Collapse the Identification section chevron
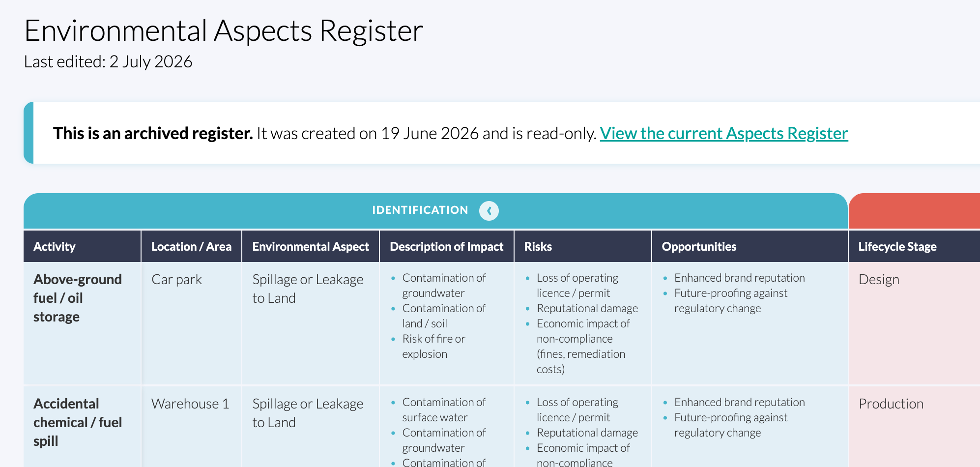Image resolution: width=980 pixels, height=467 pixels. (x=489, y=211)
